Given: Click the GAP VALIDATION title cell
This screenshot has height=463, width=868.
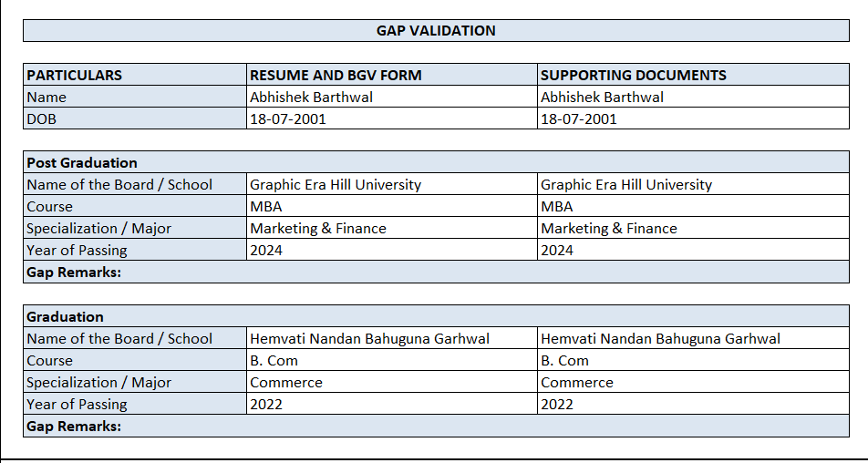Looking at the screenshot, I should coord(436,31).
